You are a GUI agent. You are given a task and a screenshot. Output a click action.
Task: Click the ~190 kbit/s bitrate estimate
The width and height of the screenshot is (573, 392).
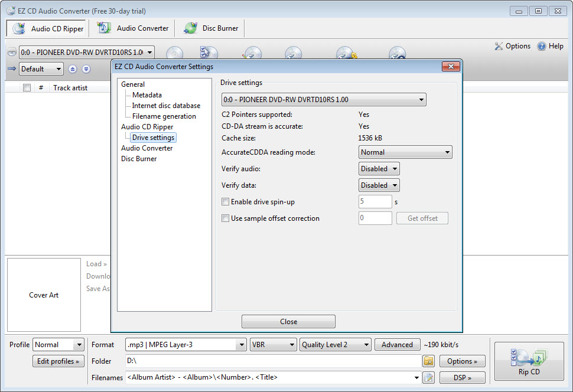441,345
